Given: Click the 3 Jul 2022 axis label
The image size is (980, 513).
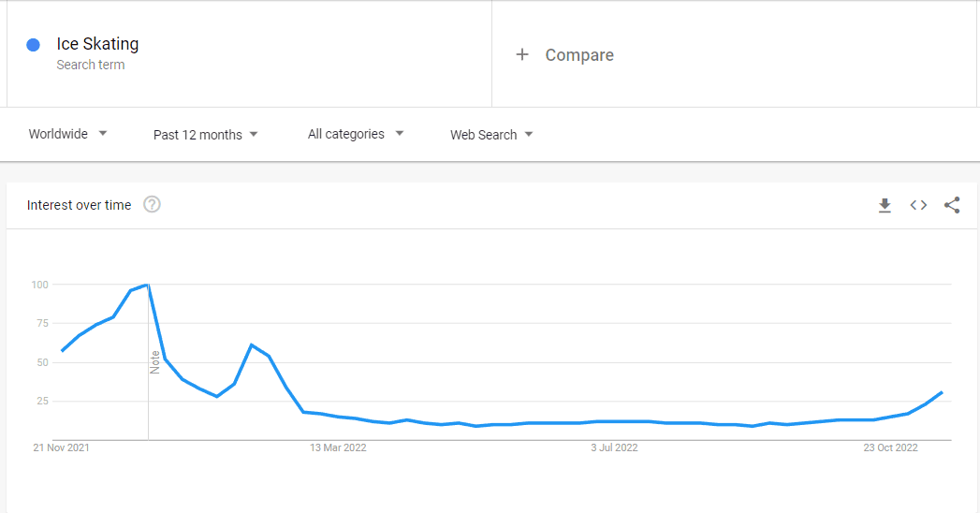Looking at the screenshot, I should [614, 447].
